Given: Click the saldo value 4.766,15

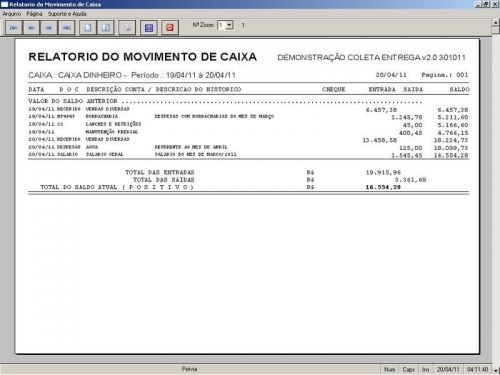Looking at the screenshot, I should [x=453, y=133].
